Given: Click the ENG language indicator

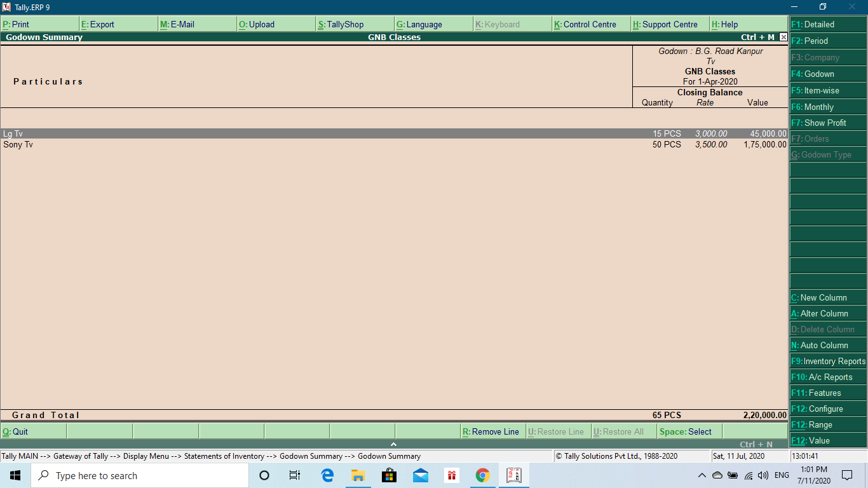Looking at the screenshot, I should tap(782, 475).
